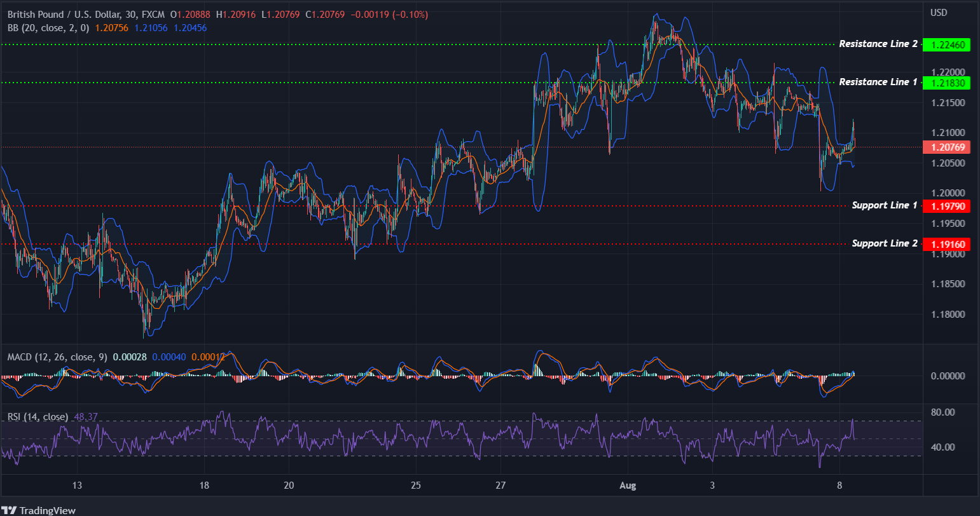Select the current price label 1.20769

tap(947, 147)
